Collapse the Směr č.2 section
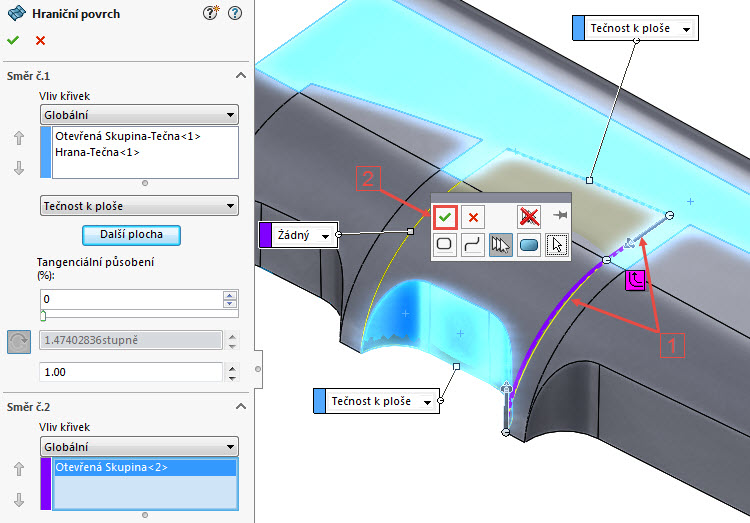The width and height of the screenshot is (750, 523). (241, 406)
